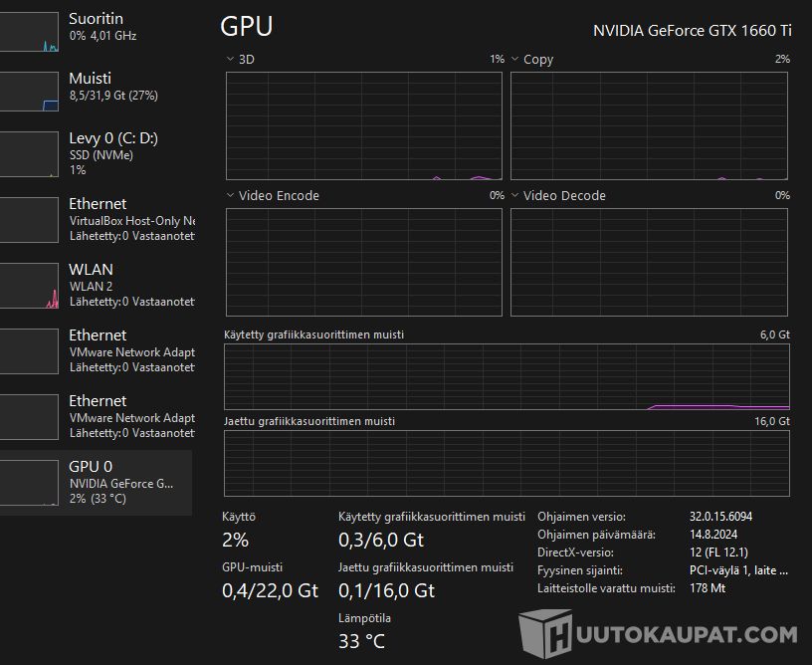Click the shared GPU memory graph
The width and height of the screenshot is (812, 665).
507,463
